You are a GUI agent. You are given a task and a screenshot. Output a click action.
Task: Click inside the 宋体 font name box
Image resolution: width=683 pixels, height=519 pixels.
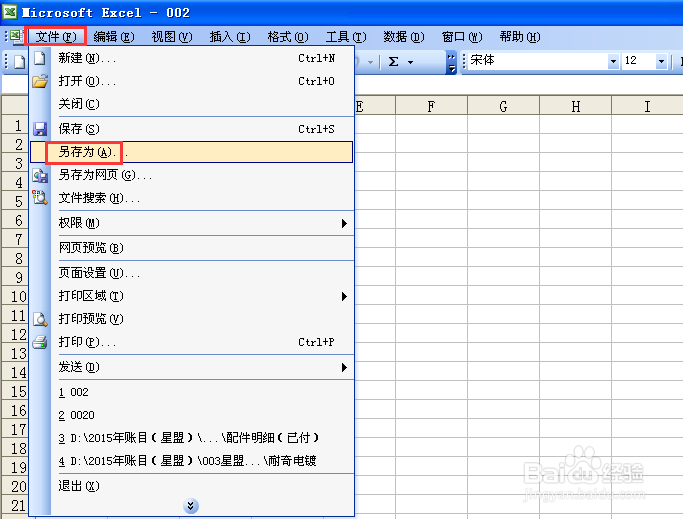click(x=538, y=61)
